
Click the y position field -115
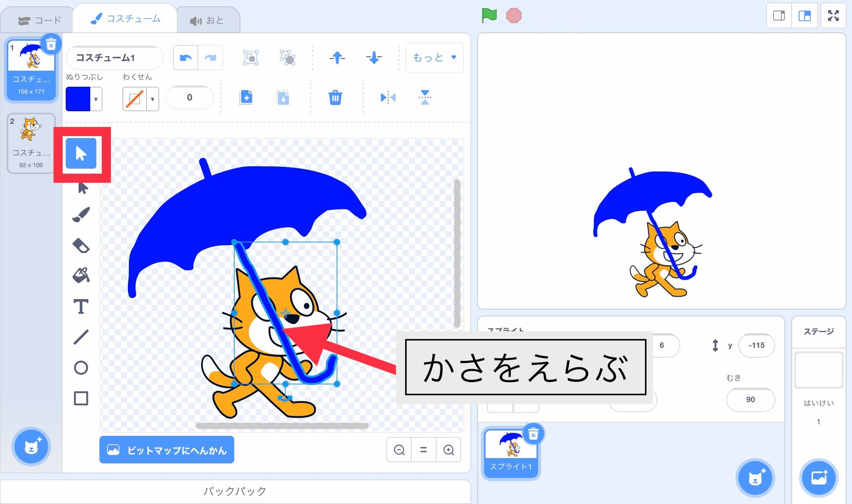757,345
